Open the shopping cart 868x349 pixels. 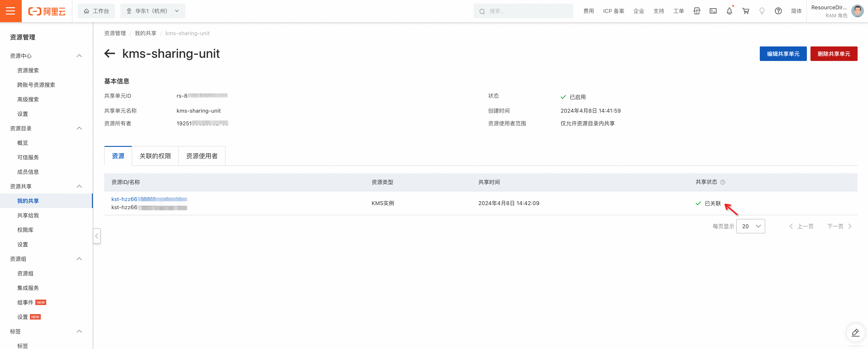pyautogui.click(x=746, y=11)
